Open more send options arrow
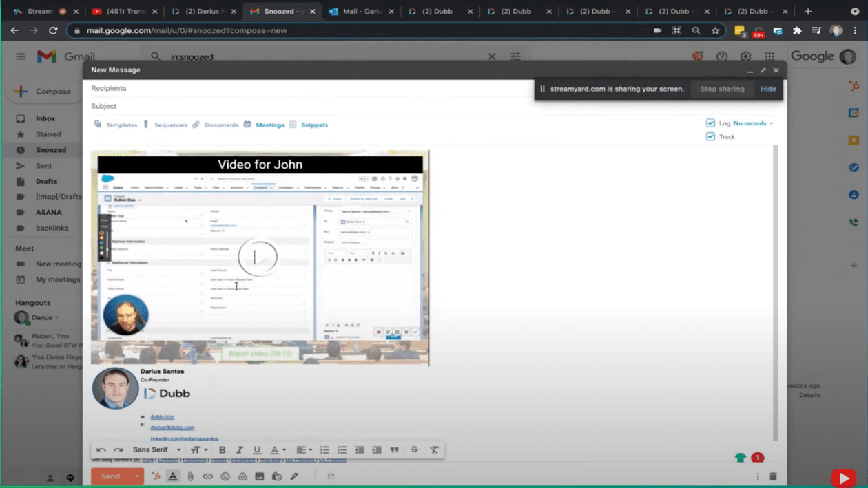868x488 pixels. (138, 476)
